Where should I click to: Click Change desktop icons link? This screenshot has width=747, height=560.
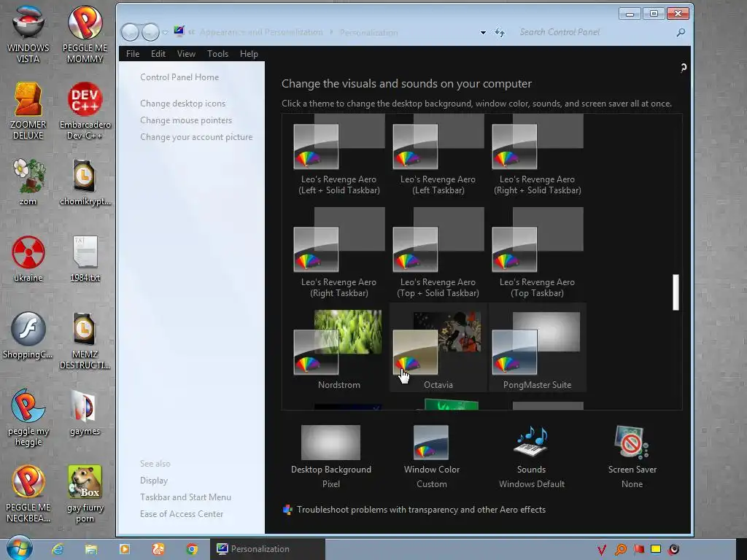click(x=183, y=104)
